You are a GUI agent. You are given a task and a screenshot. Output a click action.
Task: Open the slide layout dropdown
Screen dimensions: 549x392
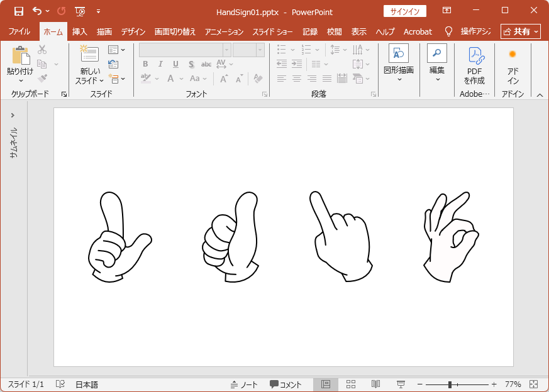pos(116,50)
